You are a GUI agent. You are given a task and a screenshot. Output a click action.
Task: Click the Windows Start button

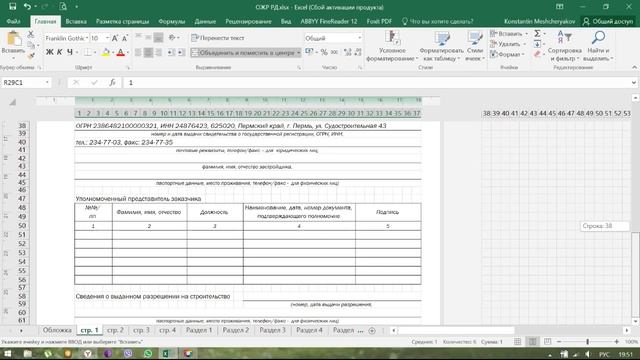(x=7, y=353)
